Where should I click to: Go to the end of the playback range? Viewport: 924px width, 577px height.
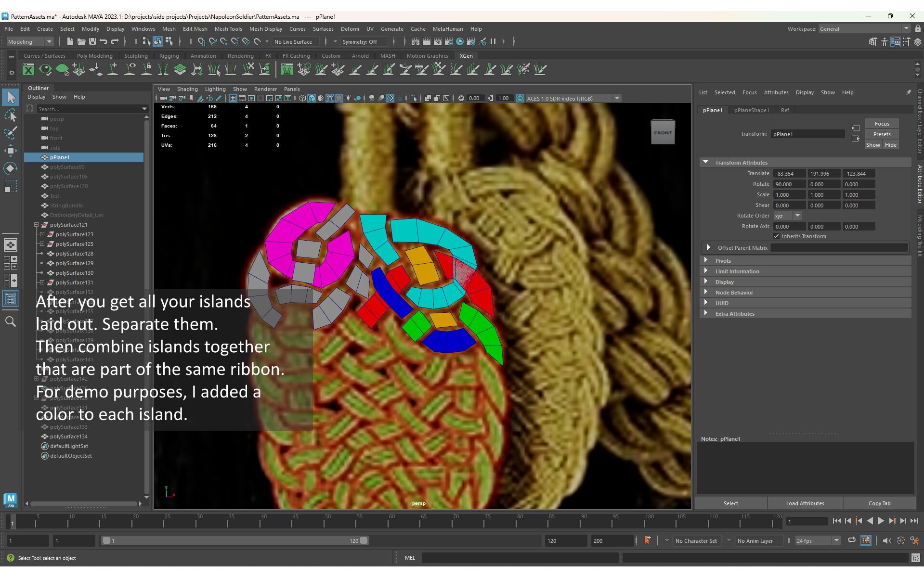pos(914,521)
